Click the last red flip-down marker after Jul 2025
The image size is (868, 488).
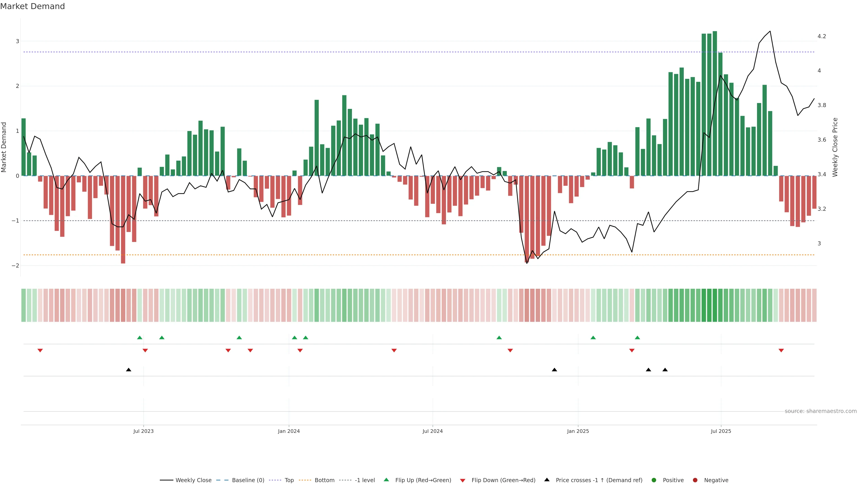(x=781, y=351)
